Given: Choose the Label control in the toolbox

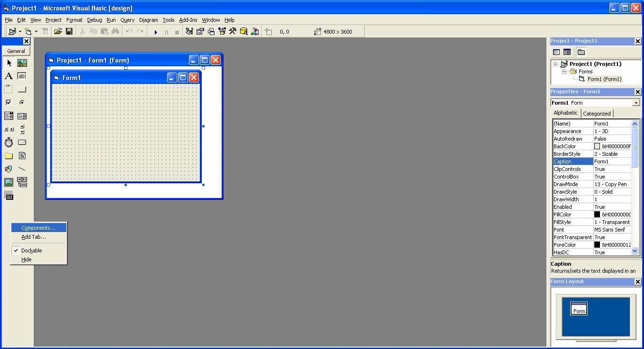Looking at the screenshot, I should tap(9, 76).
